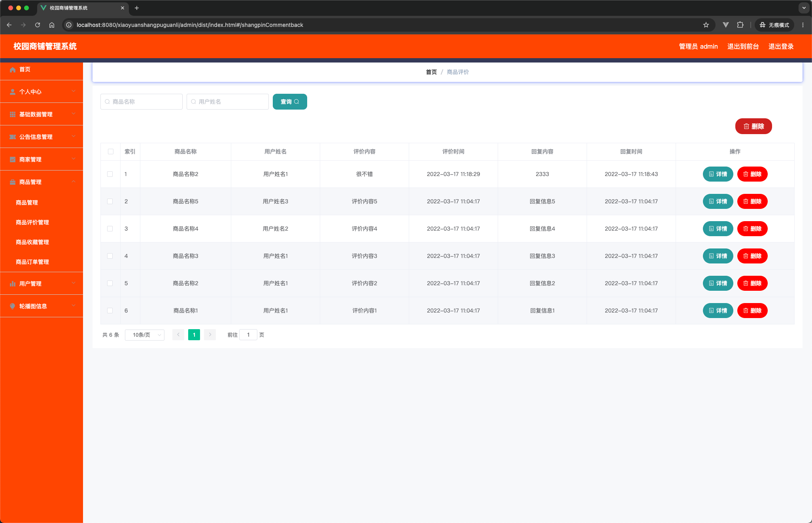Click the bulk 删除 button above table

(753, 126)
